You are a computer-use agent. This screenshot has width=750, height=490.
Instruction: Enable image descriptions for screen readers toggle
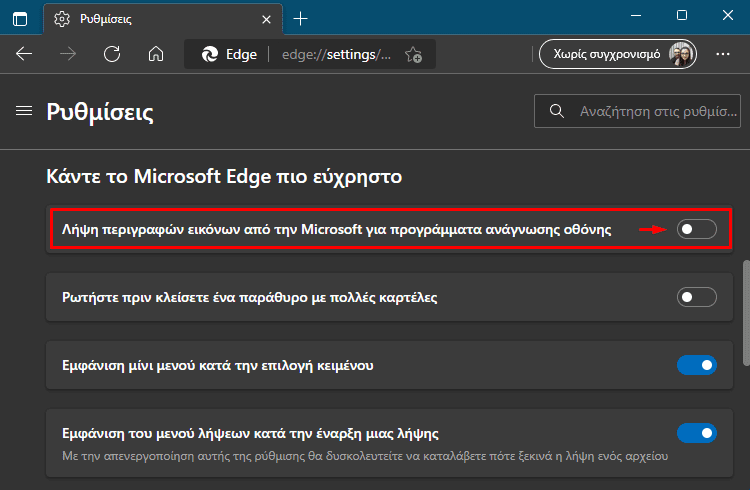(696, 229)
